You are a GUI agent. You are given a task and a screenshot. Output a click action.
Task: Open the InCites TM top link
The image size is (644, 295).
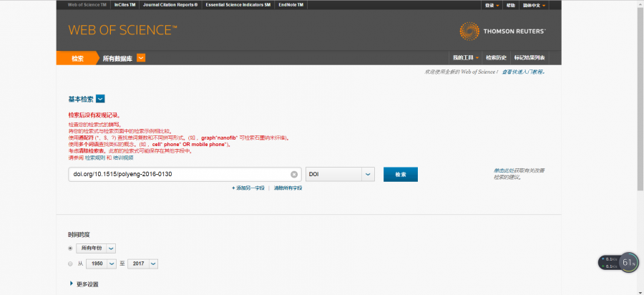pyautogui.click(x=125, y=5)
